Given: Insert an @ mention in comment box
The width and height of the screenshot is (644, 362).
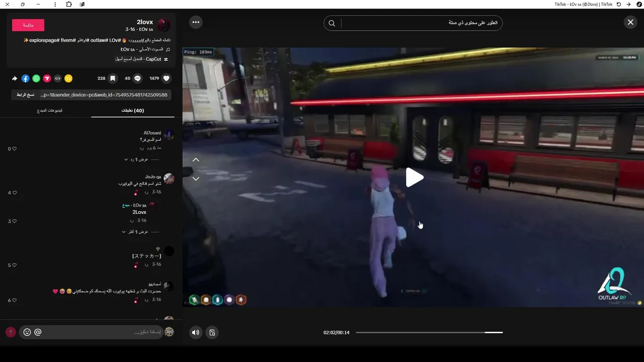Looking at the screenshot, I should [38, 332].
